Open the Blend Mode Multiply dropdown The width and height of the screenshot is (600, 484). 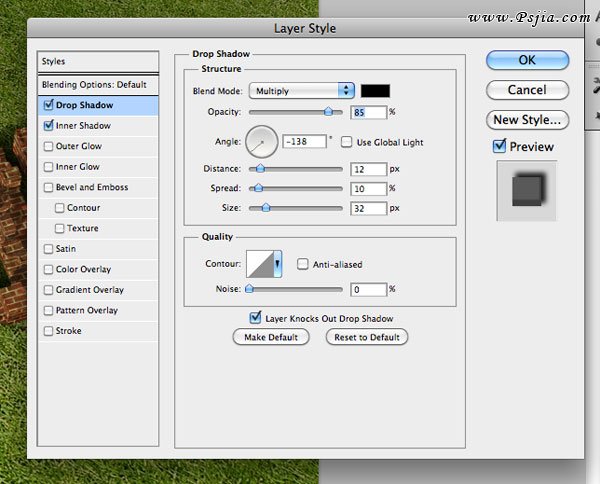(x=302, y=91)
